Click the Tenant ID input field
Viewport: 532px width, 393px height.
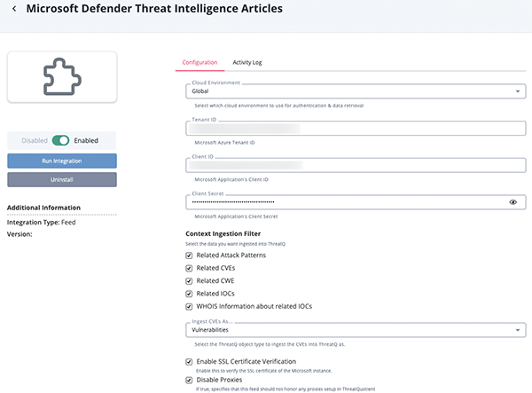[356, 129]
